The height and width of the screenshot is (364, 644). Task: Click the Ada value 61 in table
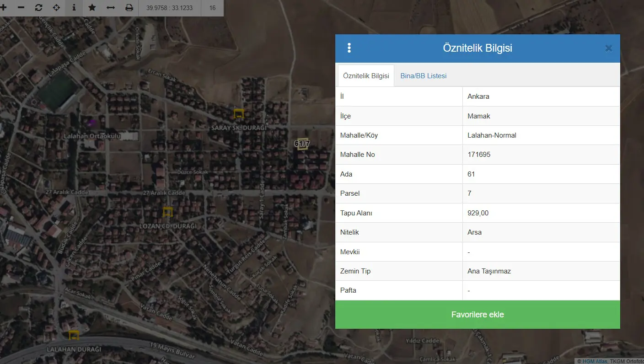coord(471,174)
